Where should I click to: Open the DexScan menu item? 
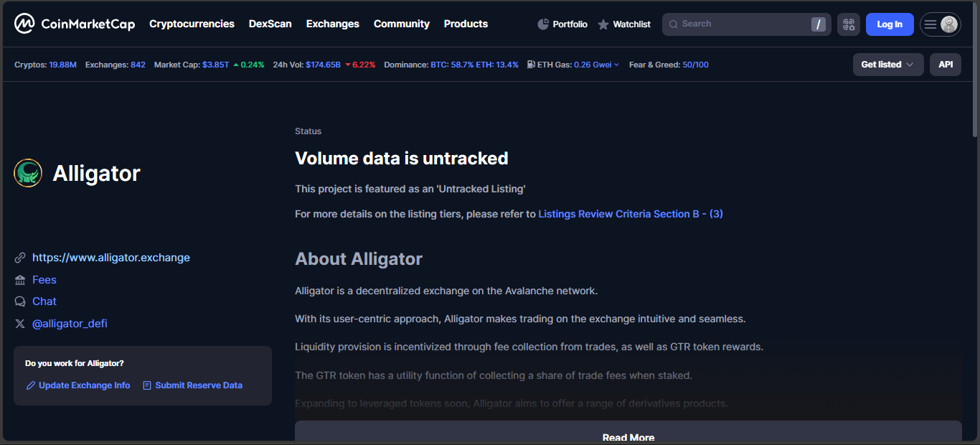270,24
